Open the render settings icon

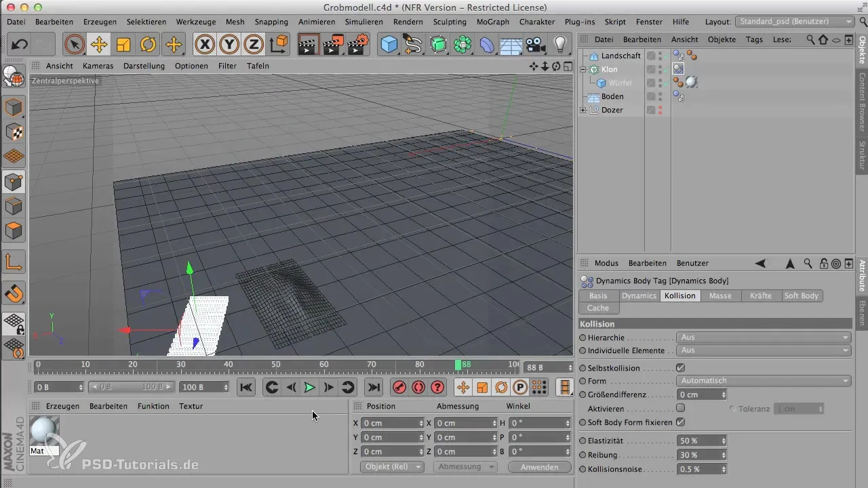click(357, 45)
